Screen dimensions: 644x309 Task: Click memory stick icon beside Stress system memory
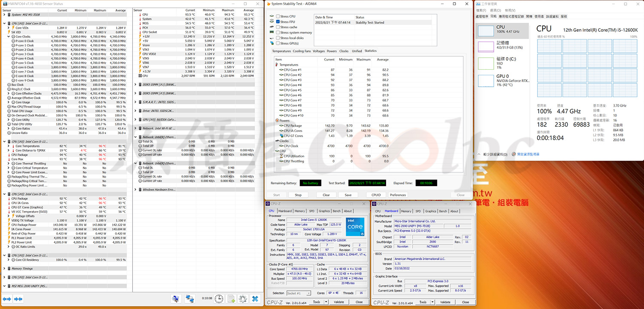272,32
